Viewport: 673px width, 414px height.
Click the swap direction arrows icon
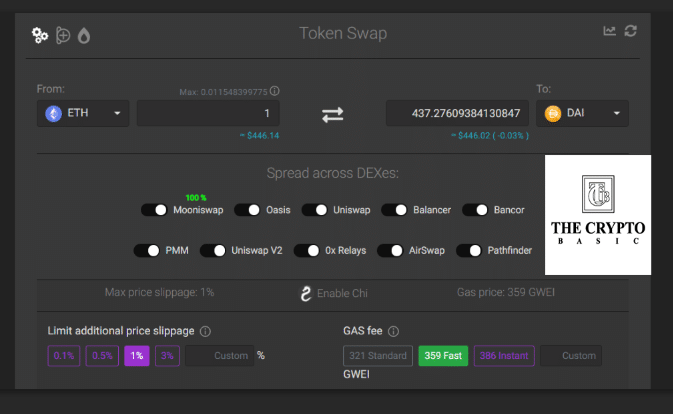tap(333, 115)
